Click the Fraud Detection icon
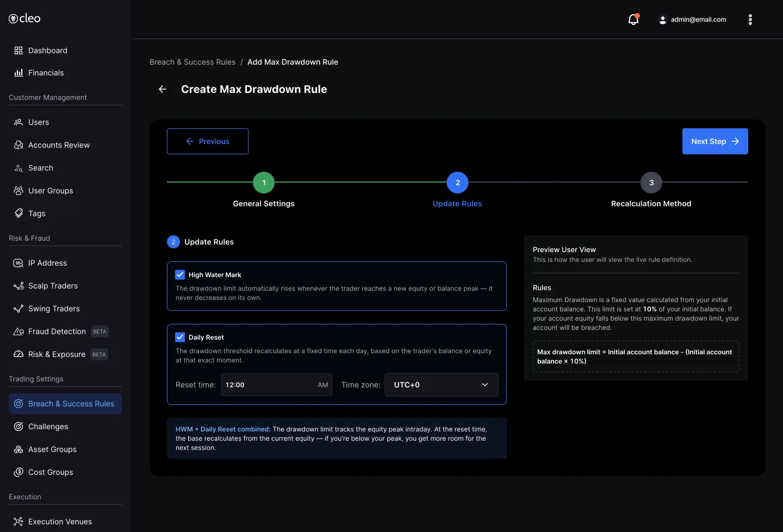The width and height of the screenshot is (783, 532). click(18, 331)
